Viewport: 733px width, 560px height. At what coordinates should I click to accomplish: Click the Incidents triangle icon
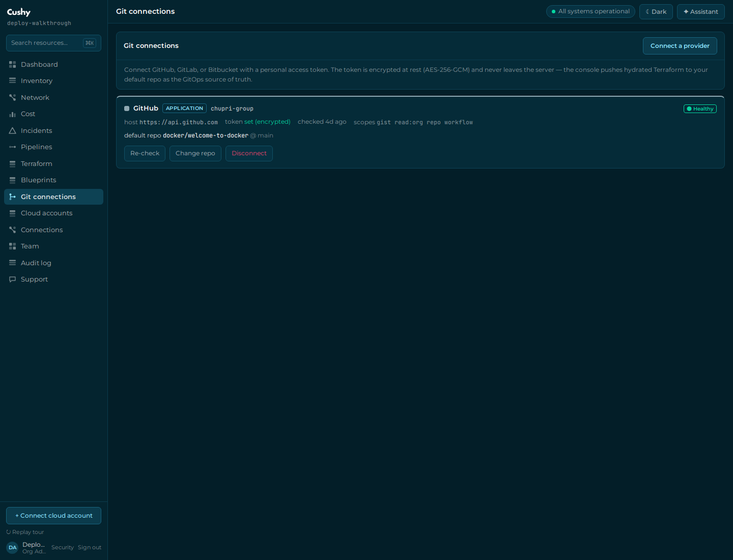coord(13,131)
